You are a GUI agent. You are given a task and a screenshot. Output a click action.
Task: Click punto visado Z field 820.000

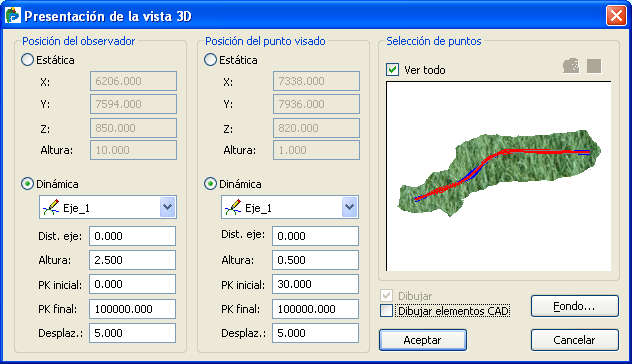coord(316,128)
